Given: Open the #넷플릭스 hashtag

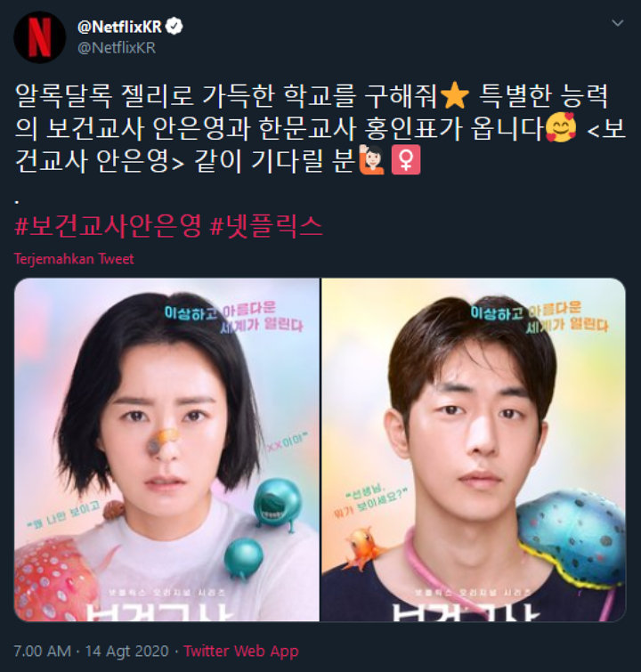Looking at the screenshot, I should 266,226.
